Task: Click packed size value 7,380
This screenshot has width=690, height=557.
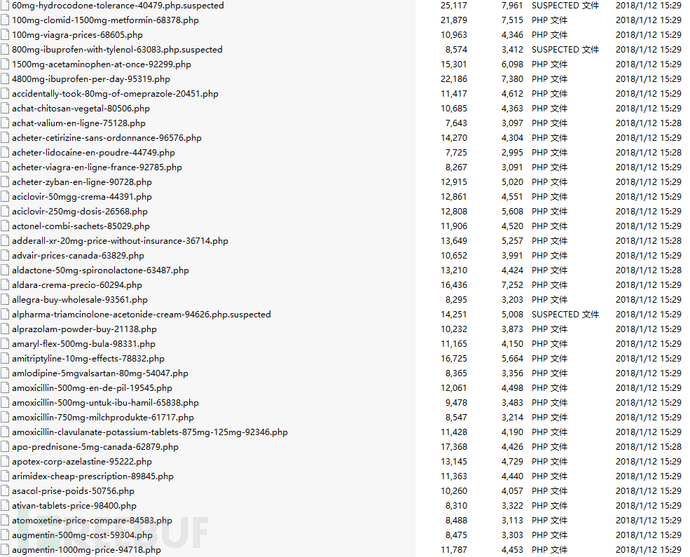Action: tap(512, 79)
